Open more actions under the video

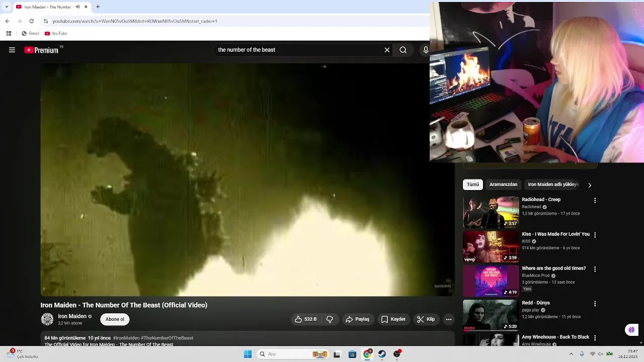(449, 319)
